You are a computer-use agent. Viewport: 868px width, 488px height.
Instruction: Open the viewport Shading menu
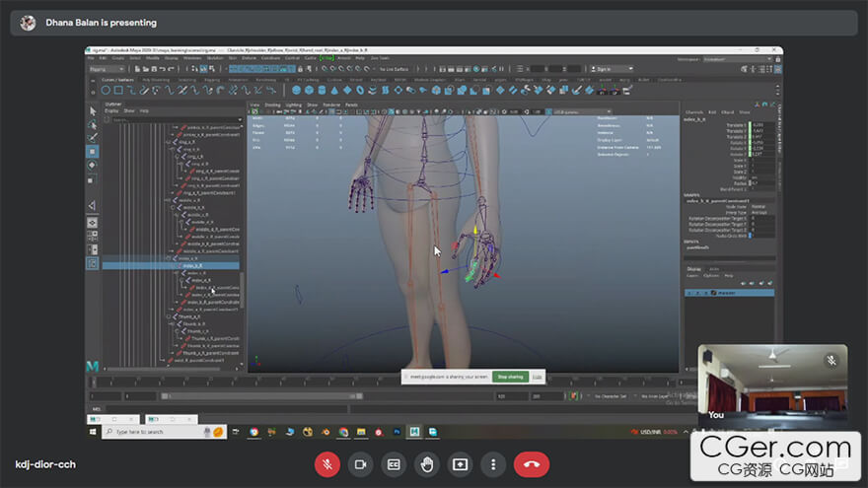(x=272, y=105)
